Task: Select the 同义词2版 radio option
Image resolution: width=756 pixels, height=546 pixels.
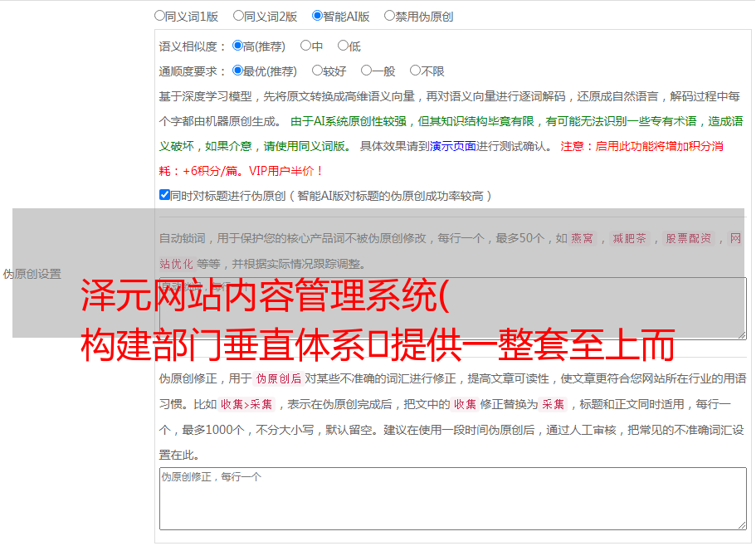Action: click(238, 16)
